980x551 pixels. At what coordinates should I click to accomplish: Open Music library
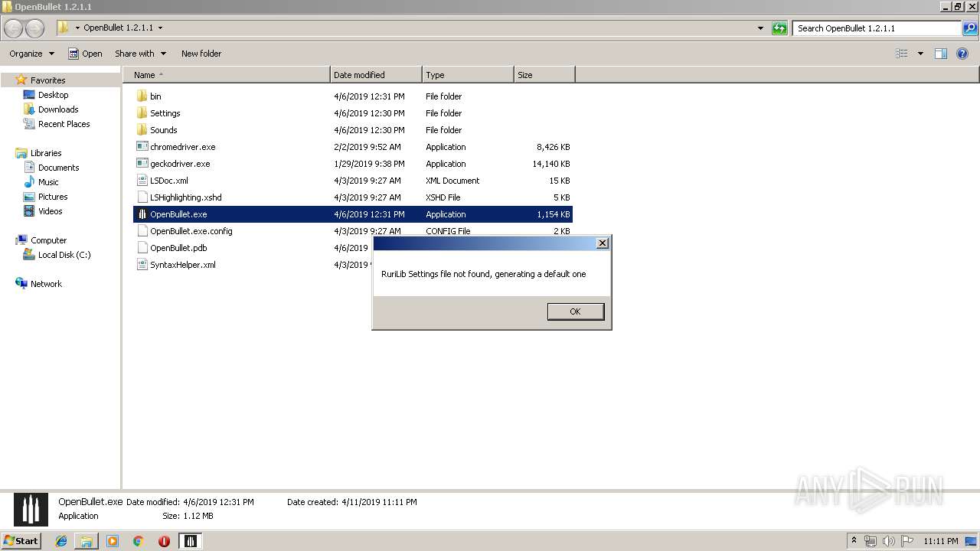point(48,182)
